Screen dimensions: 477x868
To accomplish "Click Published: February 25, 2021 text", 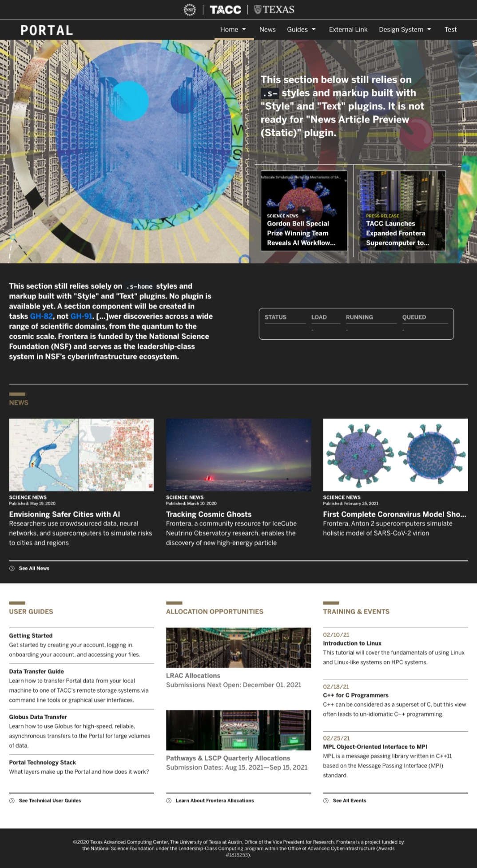I will pyautogui.click(x=351, y=503).
